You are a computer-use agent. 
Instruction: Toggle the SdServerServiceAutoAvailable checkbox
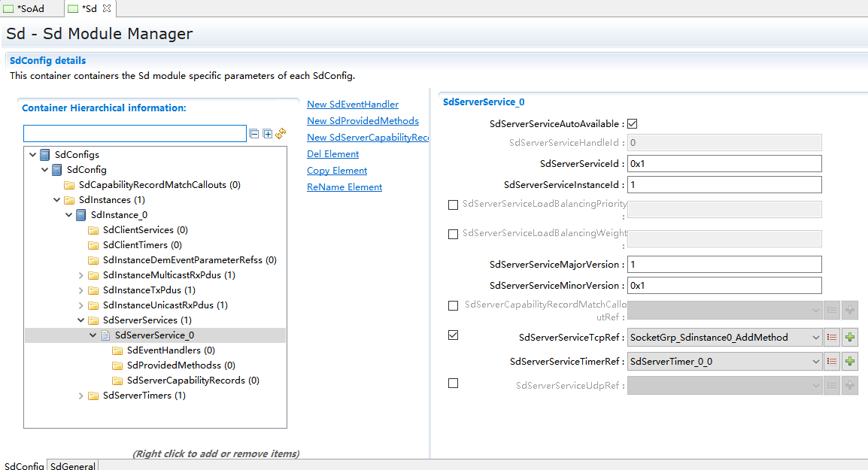pyautogui.click(x=633, y=124)
